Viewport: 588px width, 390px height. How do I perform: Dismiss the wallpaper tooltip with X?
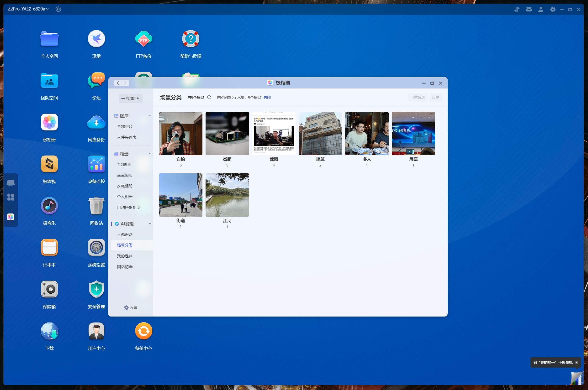576,362
